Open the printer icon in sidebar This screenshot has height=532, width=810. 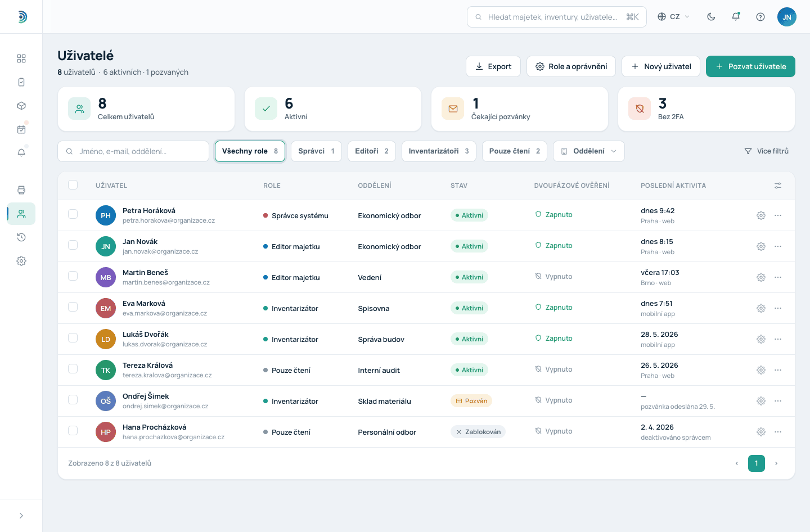(21, 190)
